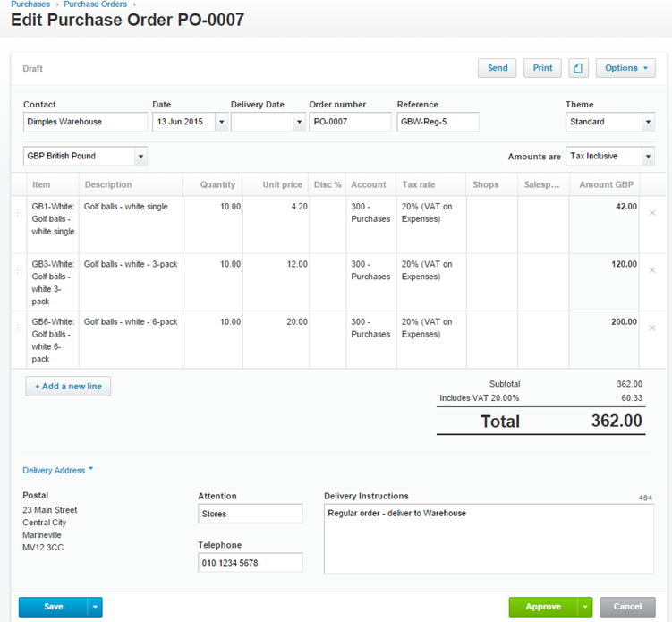Expand the Theme Standard dropdown
The width and height of the screenshot is (672, 622).
(x=648, y=122)
